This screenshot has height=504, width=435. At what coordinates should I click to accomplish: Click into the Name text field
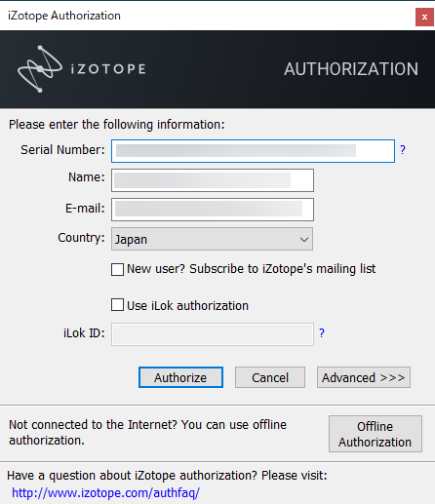point(213,180)
